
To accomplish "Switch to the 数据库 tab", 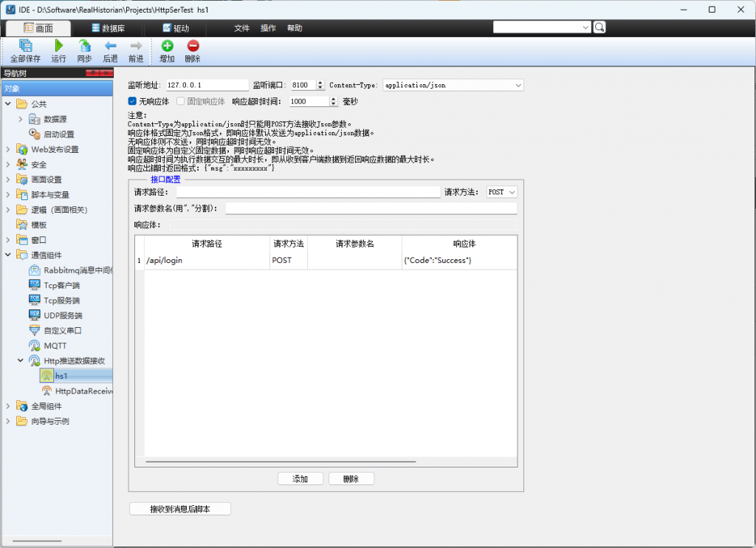I will pyautogui.click(x=109, y=29).
